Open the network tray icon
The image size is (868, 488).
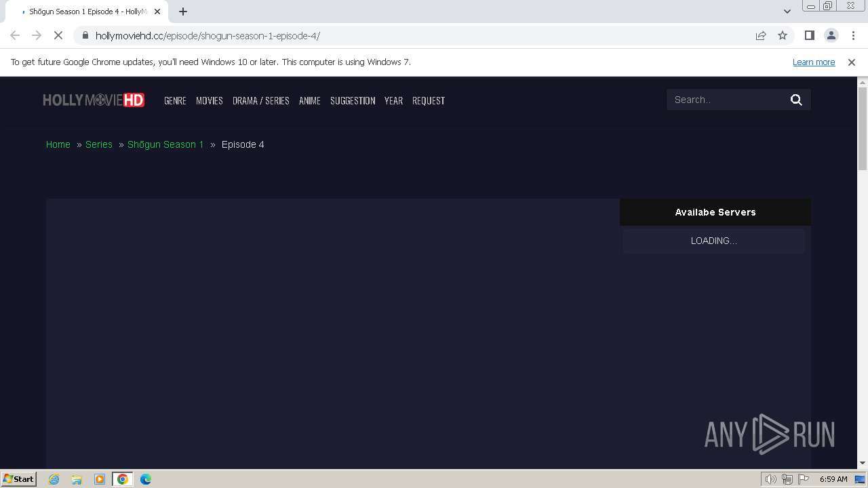[787, 479]
